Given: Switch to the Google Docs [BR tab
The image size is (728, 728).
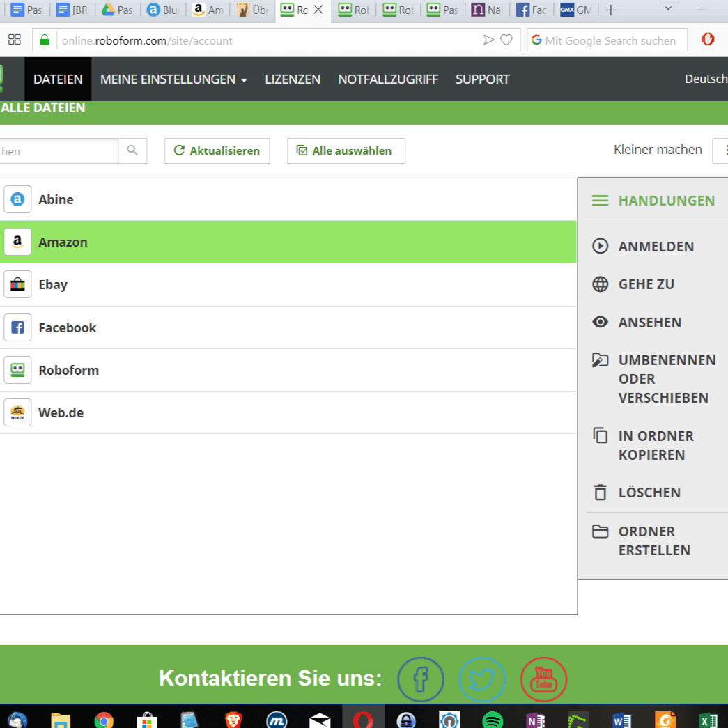Looking at the screenshot, I should coord(72,10).
